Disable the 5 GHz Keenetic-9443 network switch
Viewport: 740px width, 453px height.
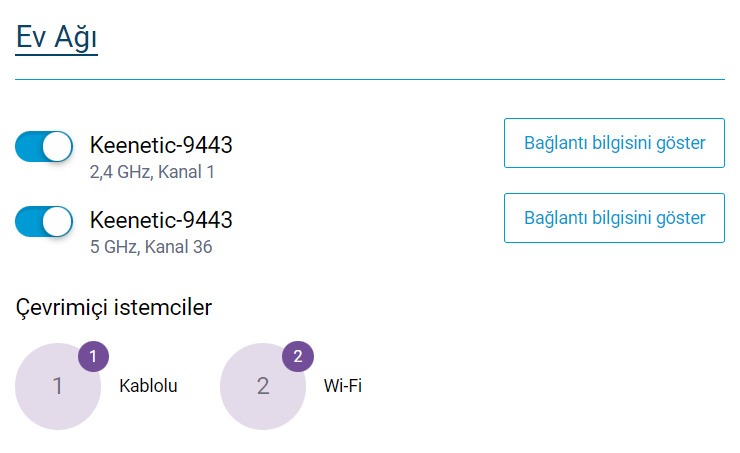(44, 221)
